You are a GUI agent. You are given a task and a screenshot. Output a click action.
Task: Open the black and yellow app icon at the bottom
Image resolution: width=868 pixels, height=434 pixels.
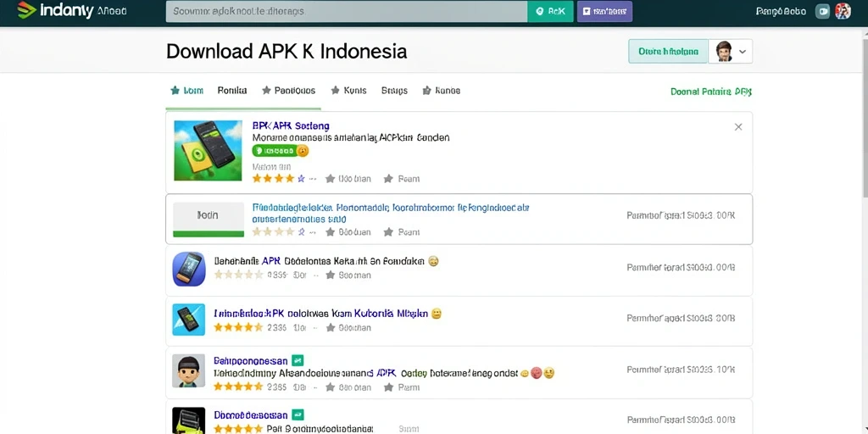point(188,420)
